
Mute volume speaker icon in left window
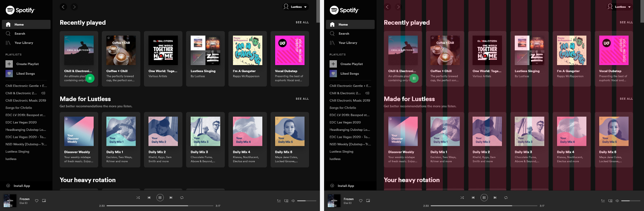coord(293,201)
